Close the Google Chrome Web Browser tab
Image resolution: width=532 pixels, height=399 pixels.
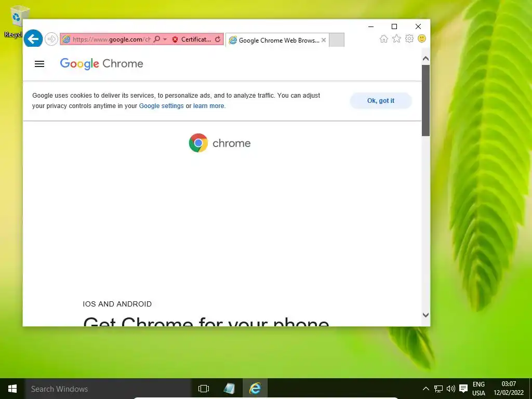[x=324, y=40]
